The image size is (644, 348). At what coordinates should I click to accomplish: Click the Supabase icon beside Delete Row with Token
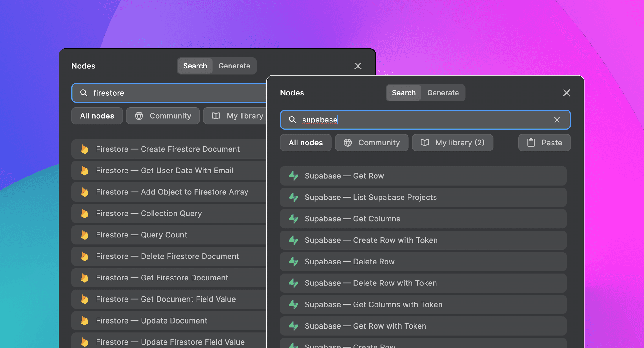pyautogui.click(x=293, y=283)
